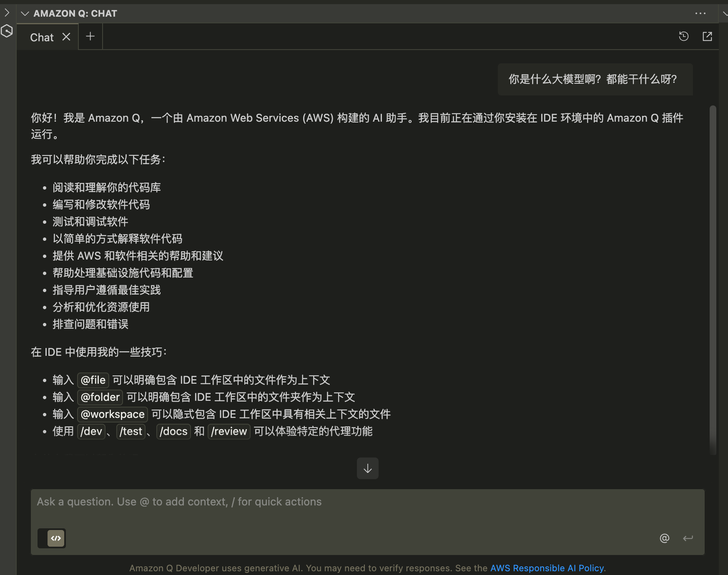Viewport: 728px width, 575px height.
Task: Click the bullet 以简单的方式解释软件代码
Action: pyautogui.click(x=118, y=239)
